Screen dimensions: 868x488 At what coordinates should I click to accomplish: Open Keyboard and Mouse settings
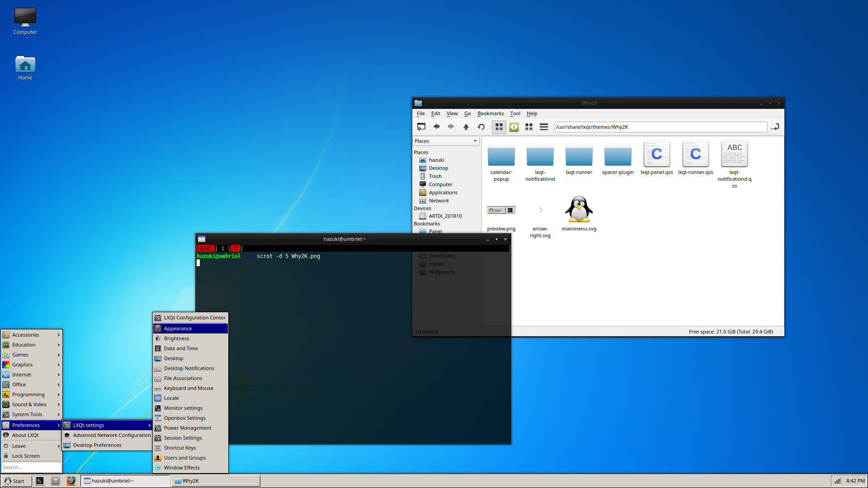pyautogui.click(x=190, y=388)
